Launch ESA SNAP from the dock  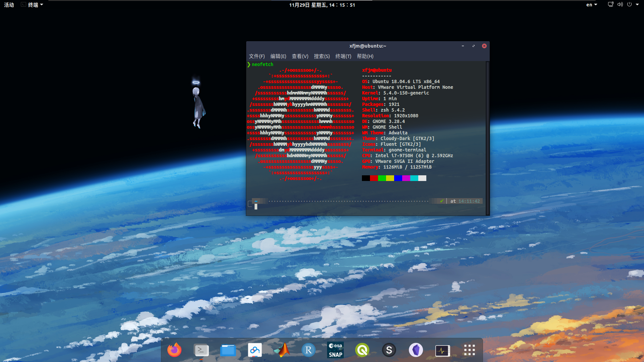pos(335,350)
